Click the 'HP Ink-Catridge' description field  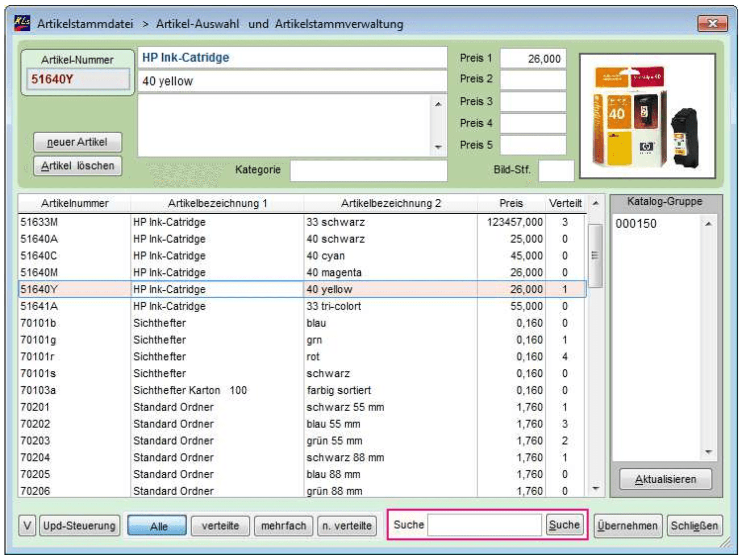coord(292,58)
